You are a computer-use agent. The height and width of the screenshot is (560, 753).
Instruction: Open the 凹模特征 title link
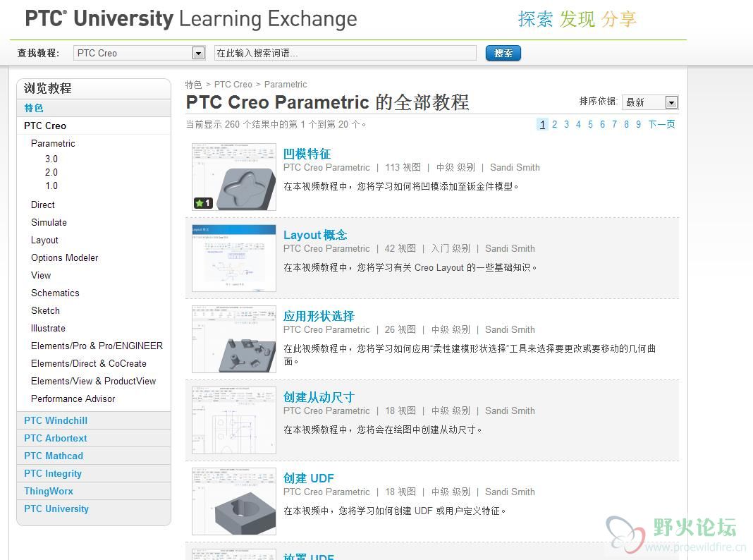[x=307, y=154]
